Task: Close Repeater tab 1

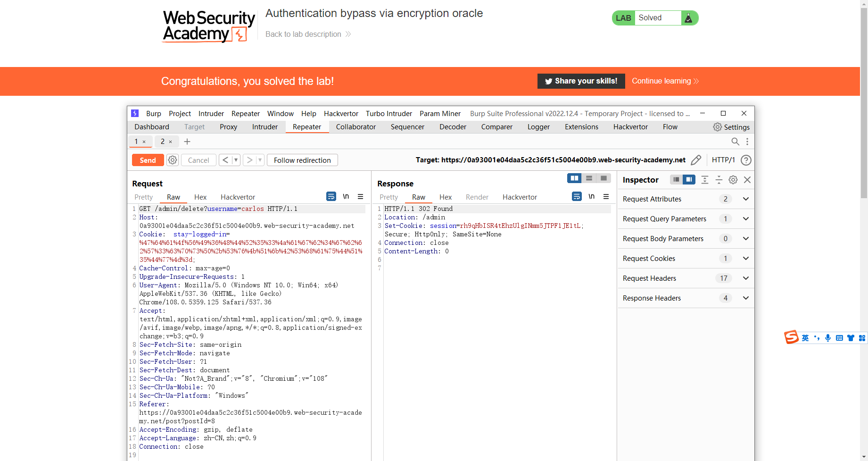Action: point(144,142)
